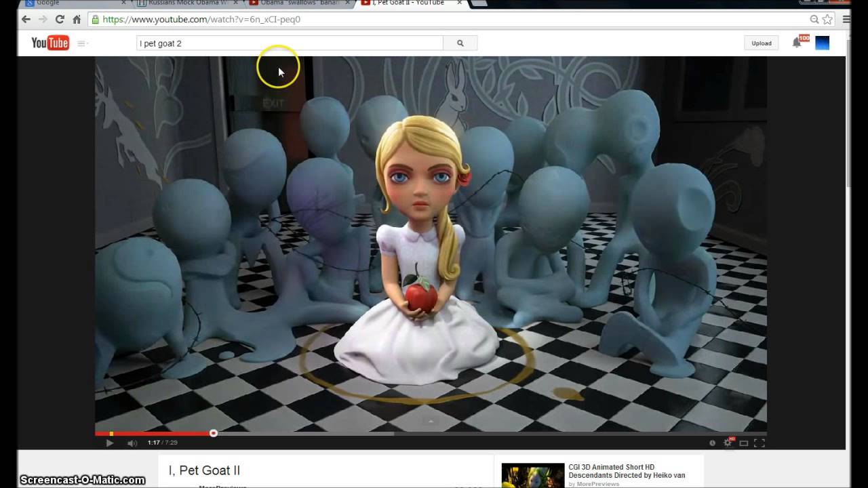868x488 pixels.
Task: Click the 'I, Pet Goat II' video title
Action: click(204, 470)
